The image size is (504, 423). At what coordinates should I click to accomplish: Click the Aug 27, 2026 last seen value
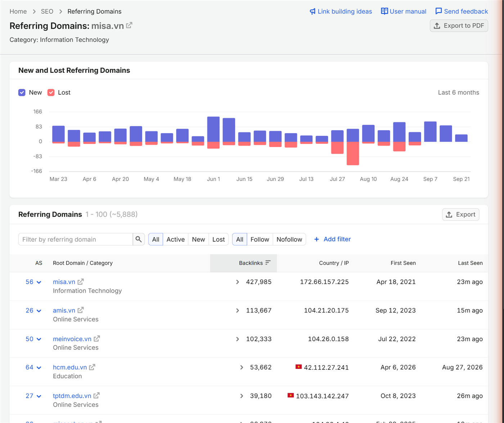(x=462, y=367)
